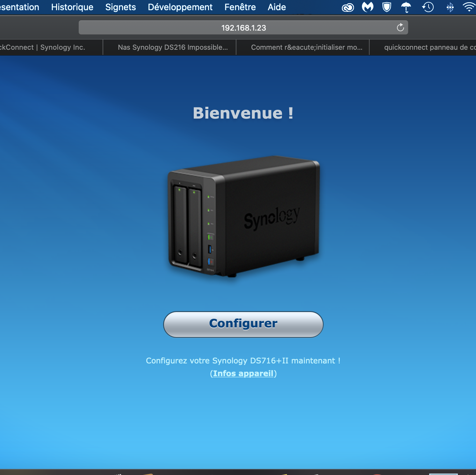This screenshot has width=476, height=475.
Task: Open the Développement menu
Action: (x=180, y=7)
